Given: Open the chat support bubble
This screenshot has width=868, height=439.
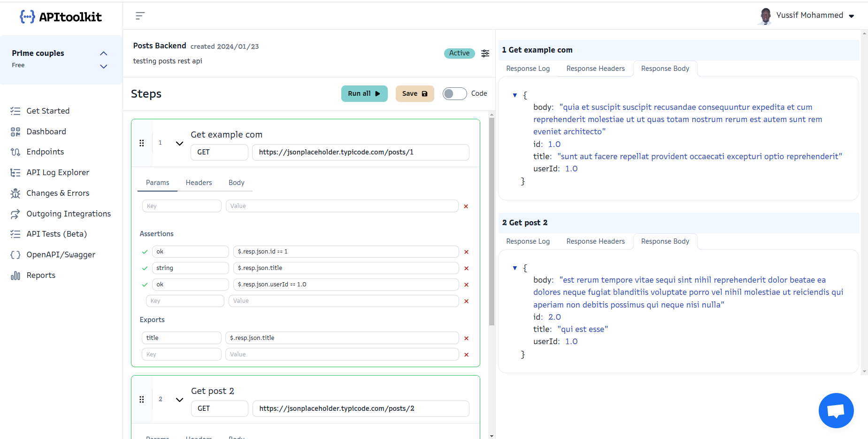Looking at the screenshot, I should click(x=836, y=410).
